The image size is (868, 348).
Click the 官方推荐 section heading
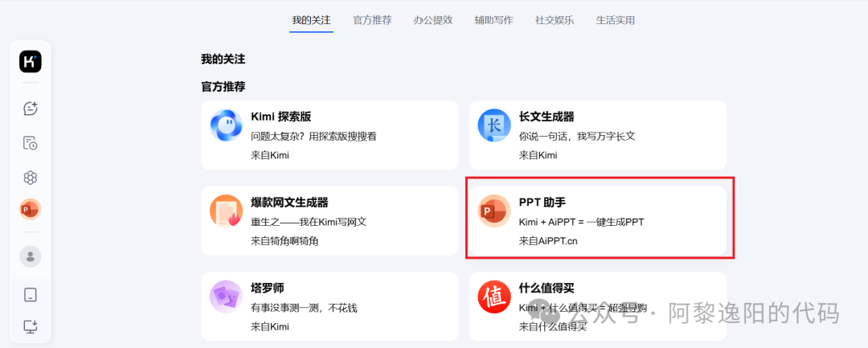pyautogui.click(x=223, y=87)
